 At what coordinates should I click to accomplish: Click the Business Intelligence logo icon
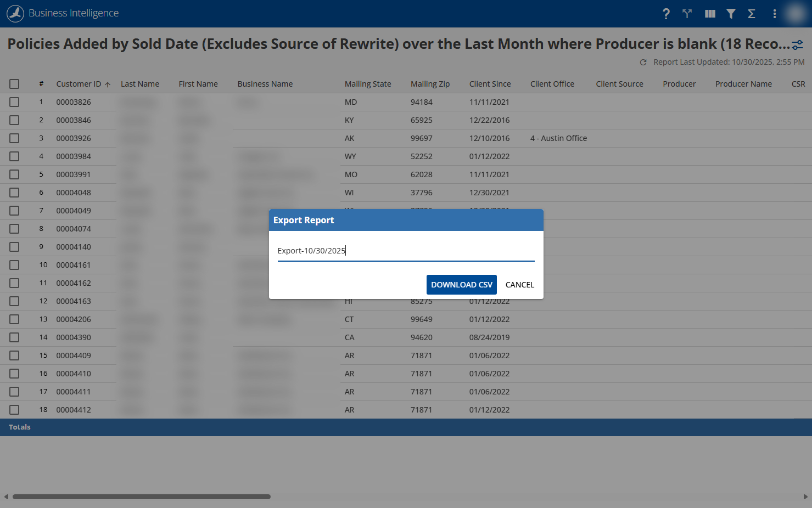click(x=15, y=13)
